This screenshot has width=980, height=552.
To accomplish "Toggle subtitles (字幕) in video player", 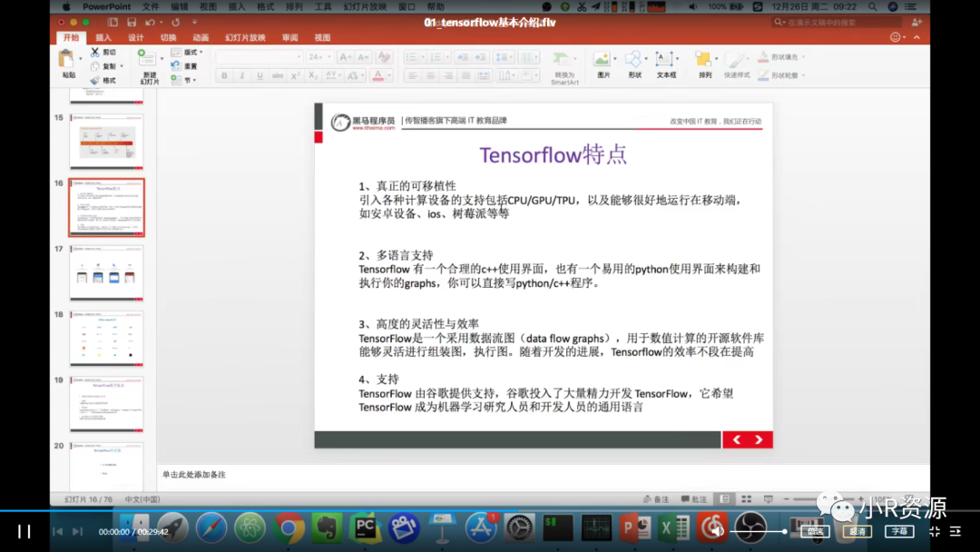I will pyautogui.click(x=899, y=531).
